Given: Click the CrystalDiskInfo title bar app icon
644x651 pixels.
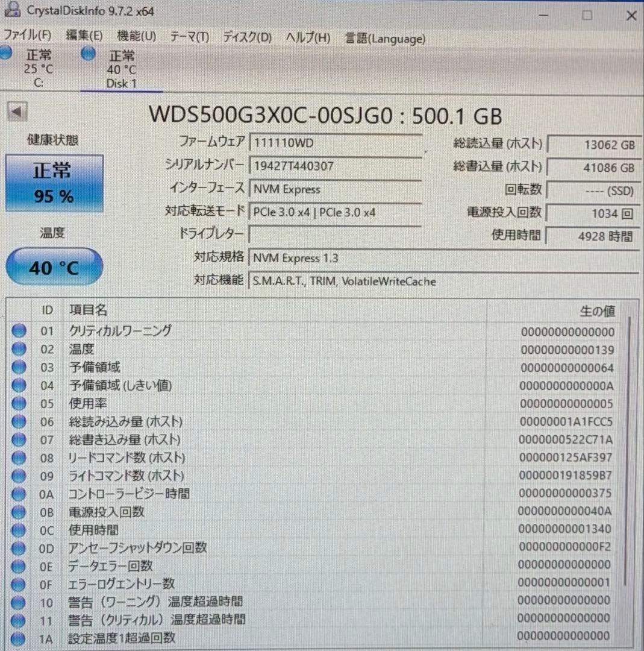Looking at the screenshot, I should [x=11, y=9].
